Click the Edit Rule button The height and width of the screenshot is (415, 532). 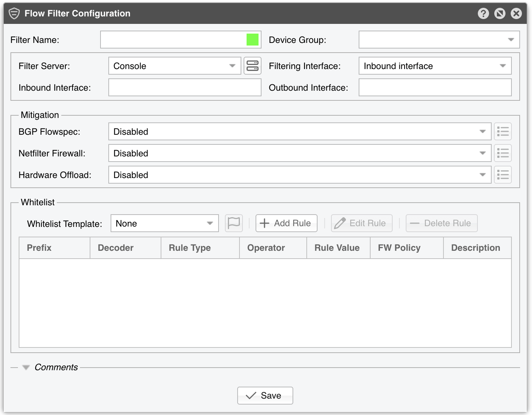pyautogui.click(x=362, y=223)
